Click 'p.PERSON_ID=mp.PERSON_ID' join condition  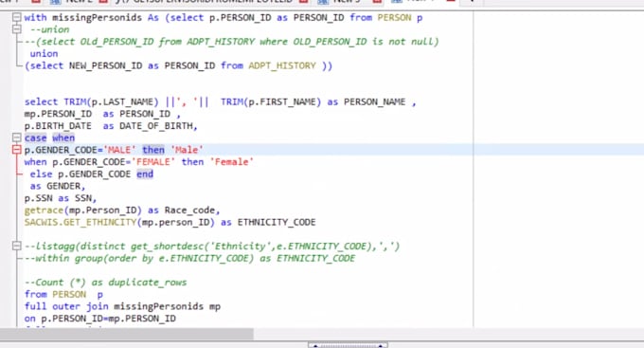tap(108, 319)
